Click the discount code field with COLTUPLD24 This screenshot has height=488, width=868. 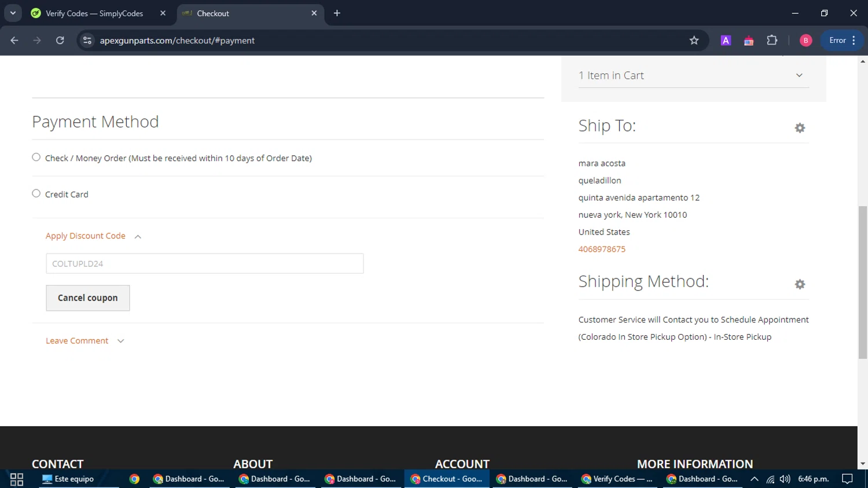coord(205,263)
